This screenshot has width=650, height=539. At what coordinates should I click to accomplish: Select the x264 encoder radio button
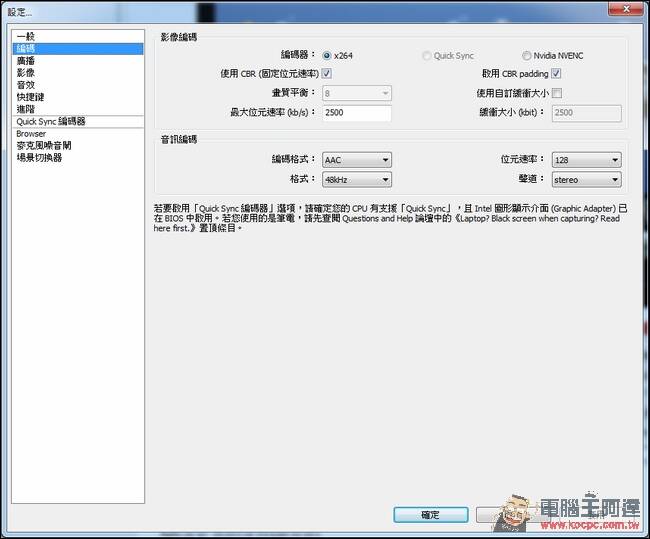click(x=327, y=56)
